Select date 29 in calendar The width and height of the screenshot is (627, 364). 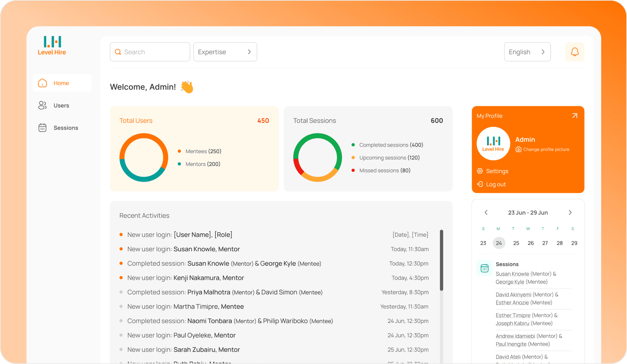(x=574, y=243)
